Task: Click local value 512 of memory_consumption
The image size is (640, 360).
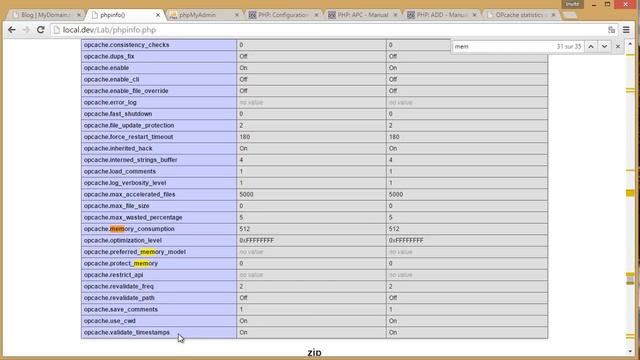Action: (x=244, y=229)
